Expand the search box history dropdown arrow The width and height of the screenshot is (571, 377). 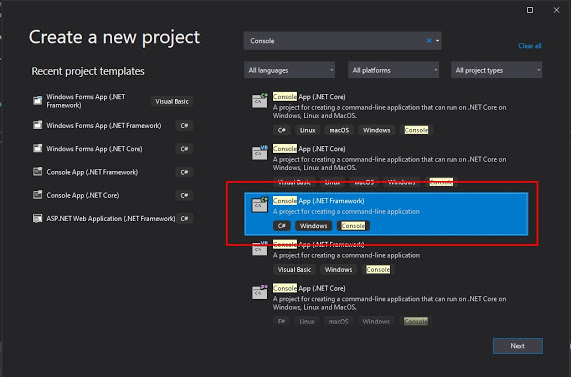pos(437,41)
